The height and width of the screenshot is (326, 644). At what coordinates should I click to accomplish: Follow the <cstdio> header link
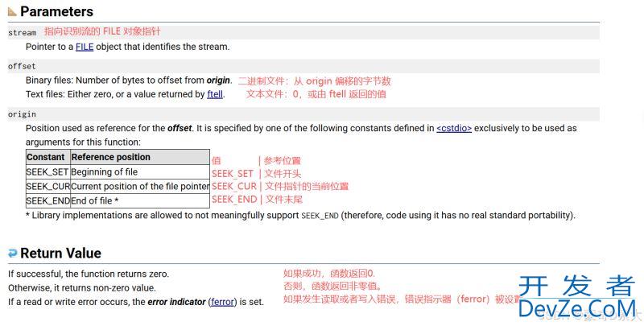[454, 128]
